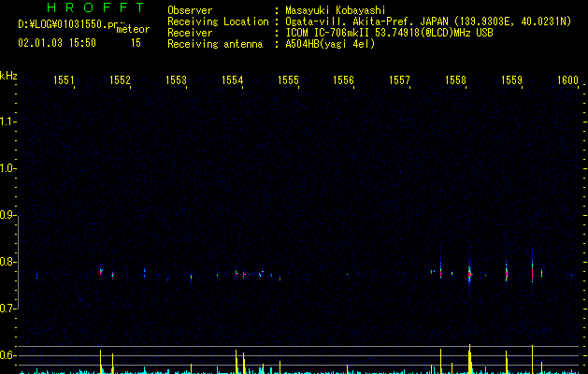The height and width of the screenshot is (374, 588).
Task: Click the 0.7 kHz axis label
Action: coord(8,309)
